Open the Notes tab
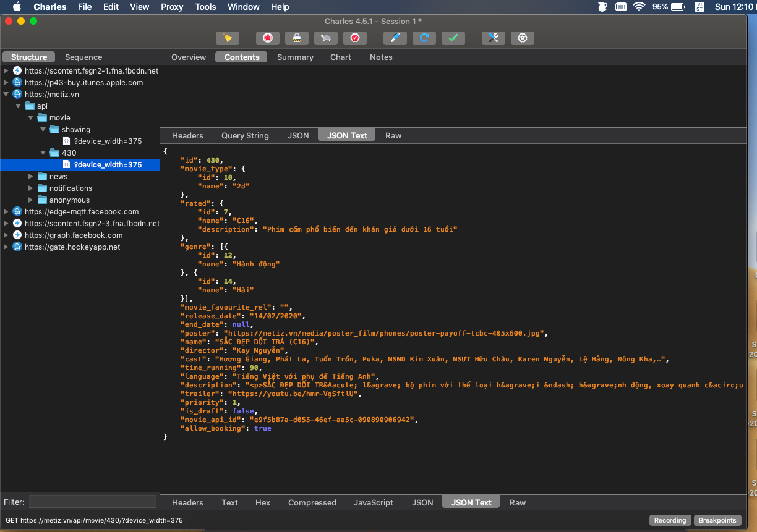The height and width of the screenshot is (532, 757). pos(381,57)
